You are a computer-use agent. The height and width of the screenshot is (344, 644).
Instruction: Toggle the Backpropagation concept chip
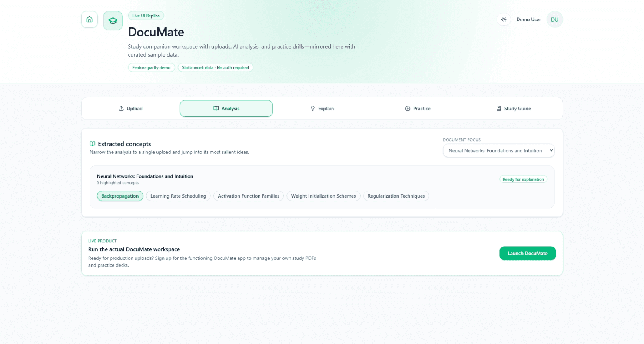tap(120, 196)
